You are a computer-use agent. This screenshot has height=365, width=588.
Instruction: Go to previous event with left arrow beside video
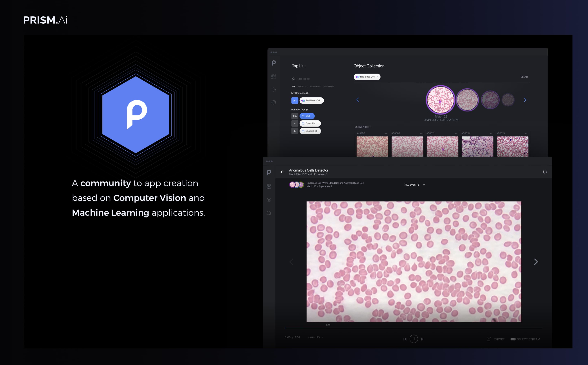291,262
